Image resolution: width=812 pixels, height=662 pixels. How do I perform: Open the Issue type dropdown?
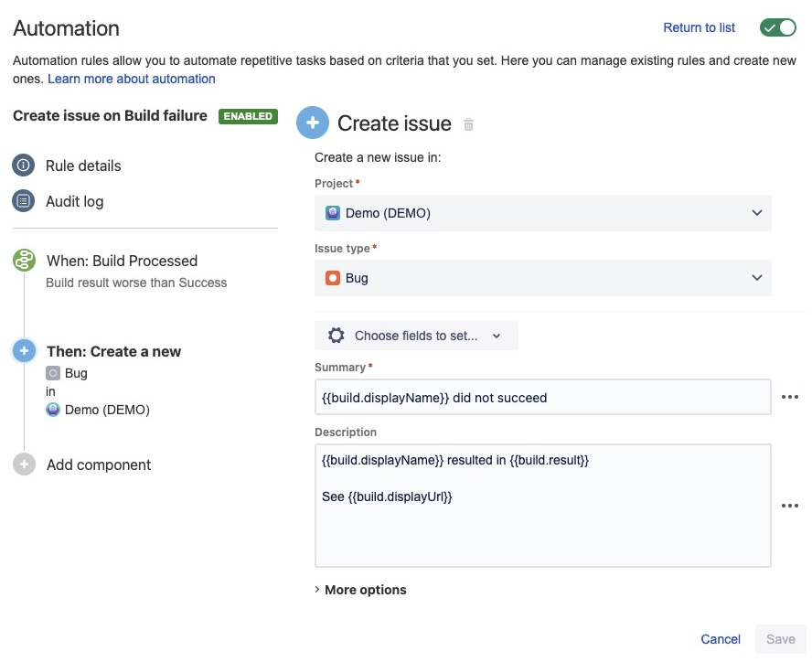point(757,278)
